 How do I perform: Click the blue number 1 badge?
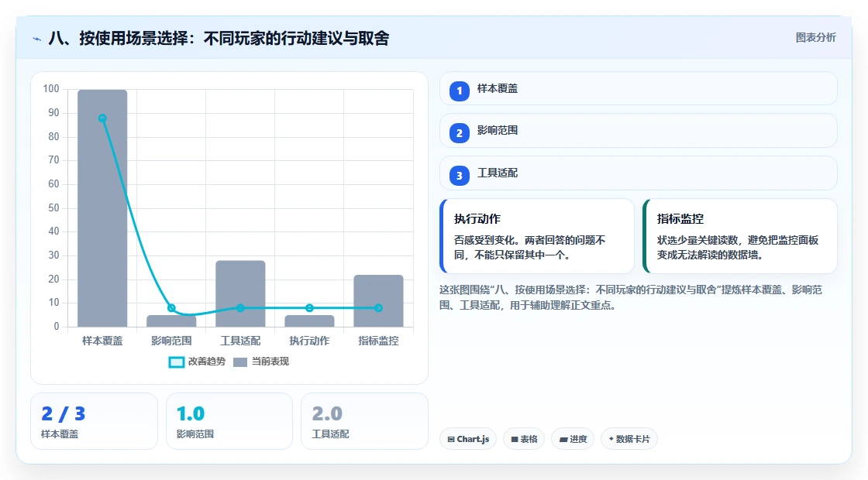pos(460,91)
